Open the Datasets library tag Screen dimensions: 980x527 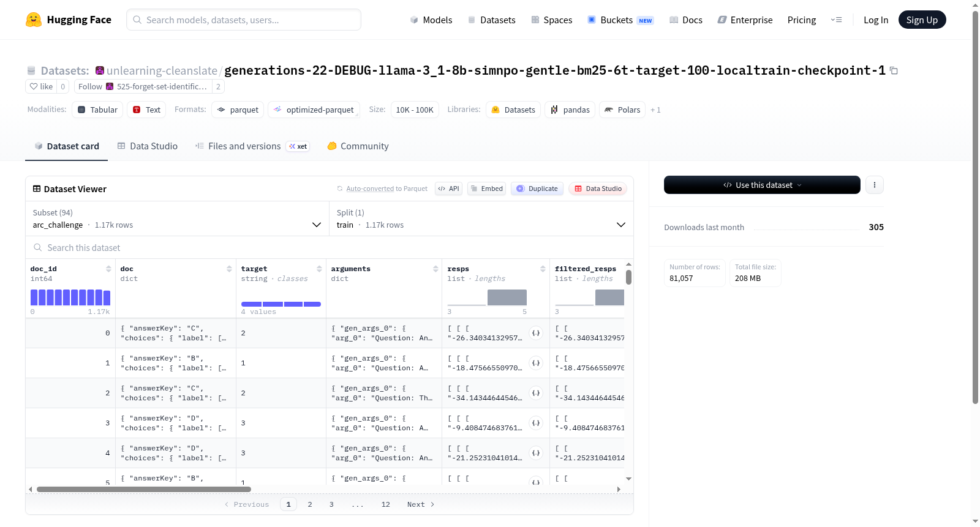(x=513, y=110)
